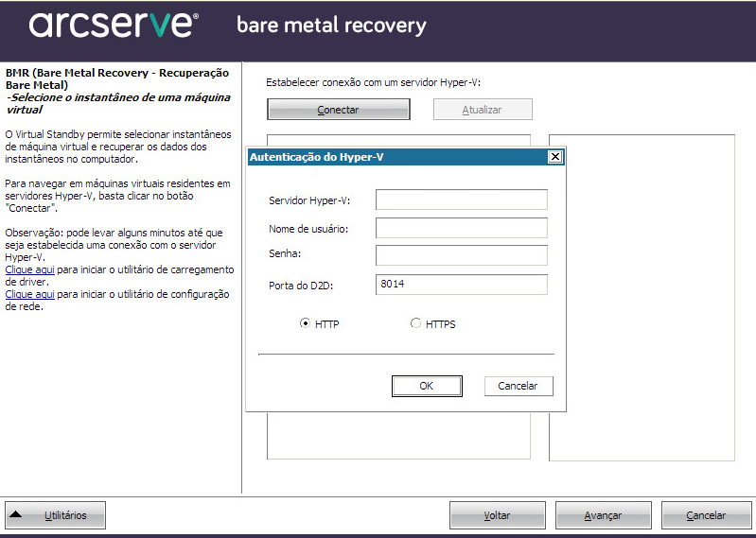Focus the Senha password field
Screen dimensions: 756x538
coord(462,255)
